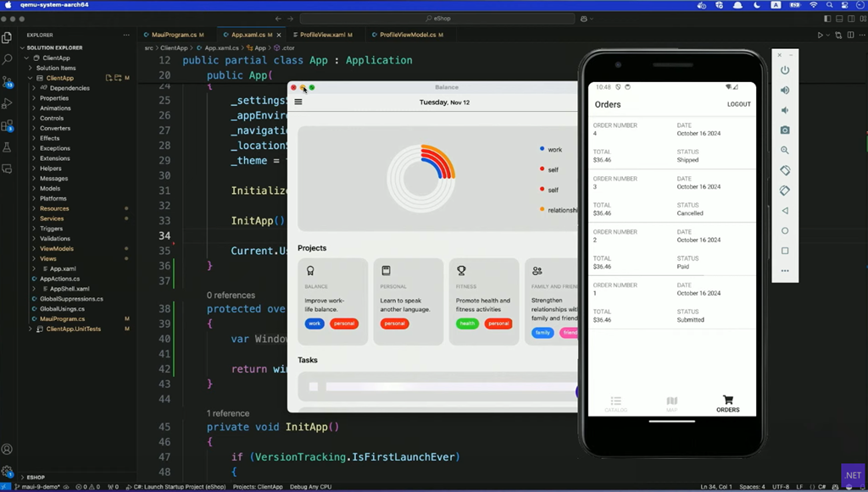Open Source Control view in activity bar

[x=7, y=82]
